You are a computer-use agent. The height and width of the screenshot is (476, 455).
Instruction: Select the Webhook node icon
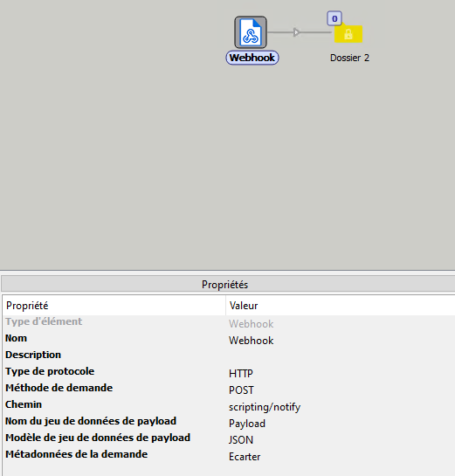[251, 32]
